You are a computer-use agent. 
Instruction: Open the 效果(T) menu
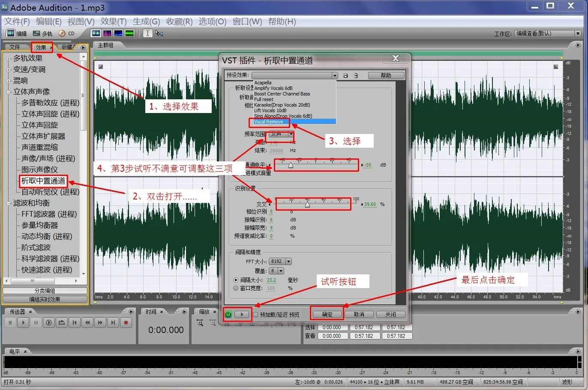point(113,21)
